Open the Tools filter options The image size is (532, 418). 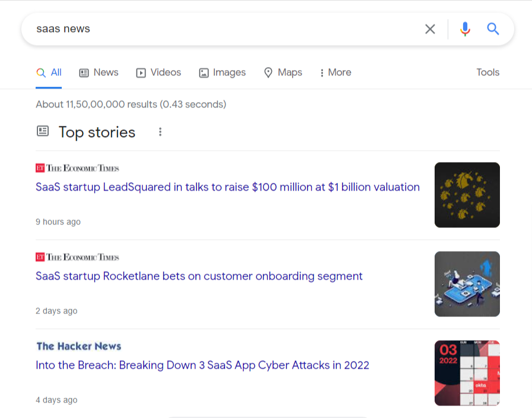(487, 72)
